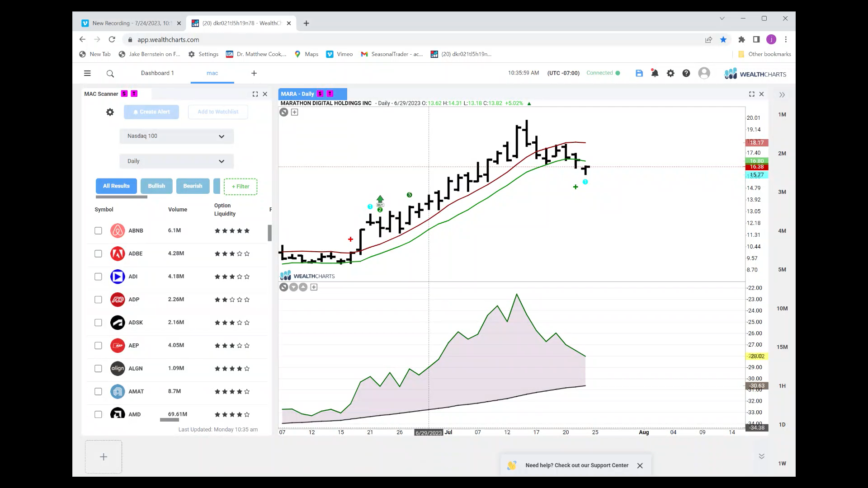Check the ADBE row checkbox
The width and height of the screenshot is (868, 488).
click(x=98, y=254)
